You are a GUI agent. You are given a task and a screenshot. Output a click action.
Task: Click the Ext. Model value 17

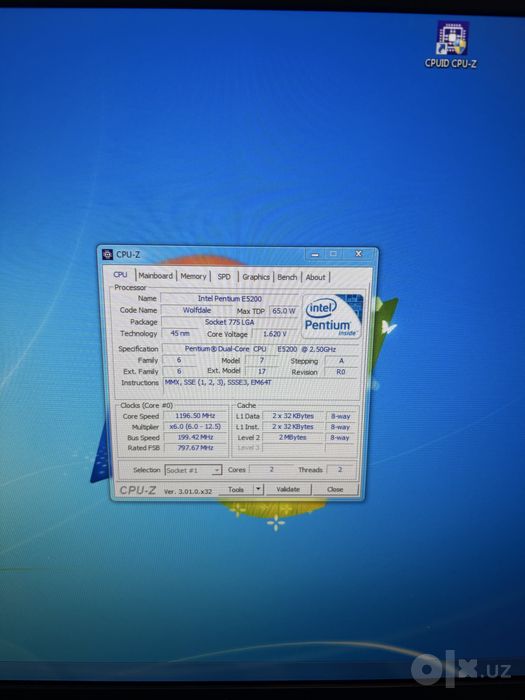pos(262,371)
